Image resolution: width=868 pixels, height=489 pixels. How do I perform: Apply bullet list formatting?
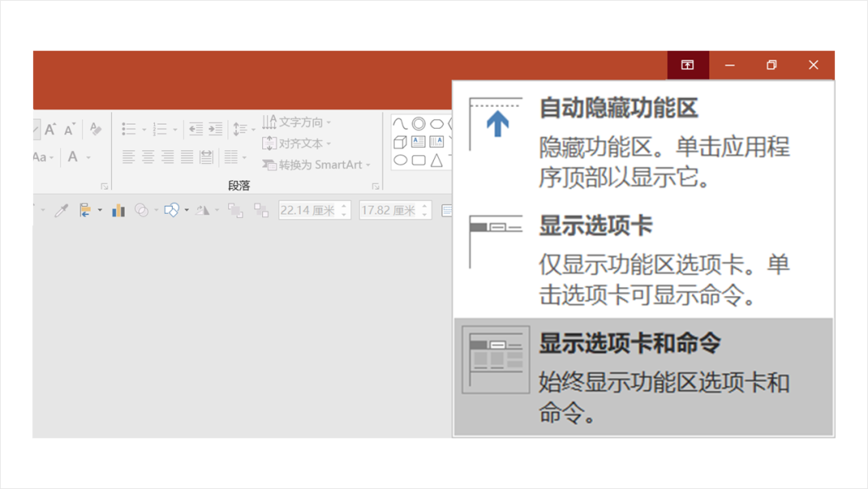[x=129, y=129]
